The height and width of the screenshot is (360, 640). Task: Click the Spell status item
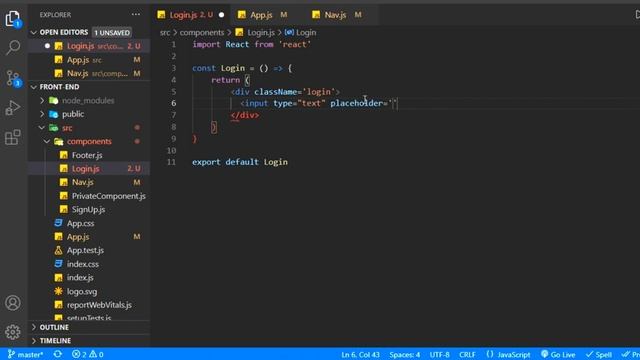pyautogui.click(x=599, y=354)
